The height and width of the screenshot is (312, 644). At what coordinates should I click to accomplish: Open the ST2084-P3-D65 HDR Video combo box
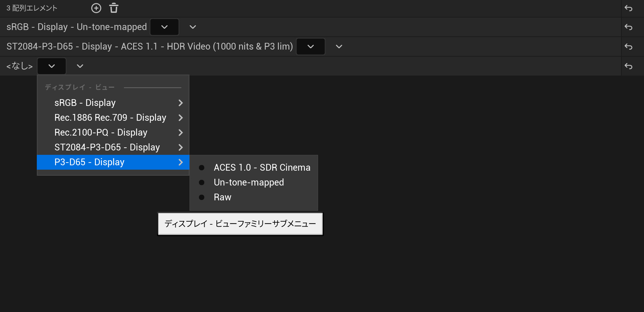(x=311, y=47)
